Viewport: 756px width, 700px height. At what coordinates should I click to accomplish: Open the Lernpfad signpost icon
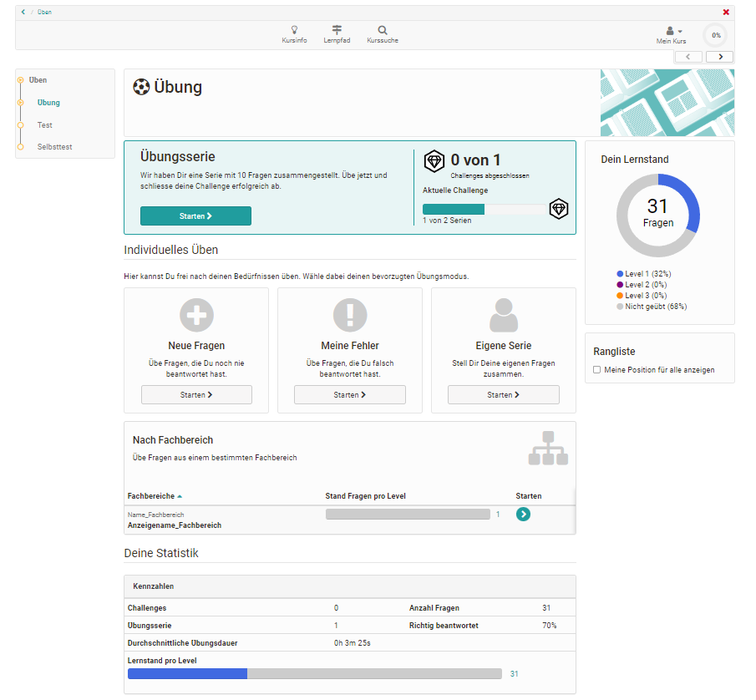point(337,30)
